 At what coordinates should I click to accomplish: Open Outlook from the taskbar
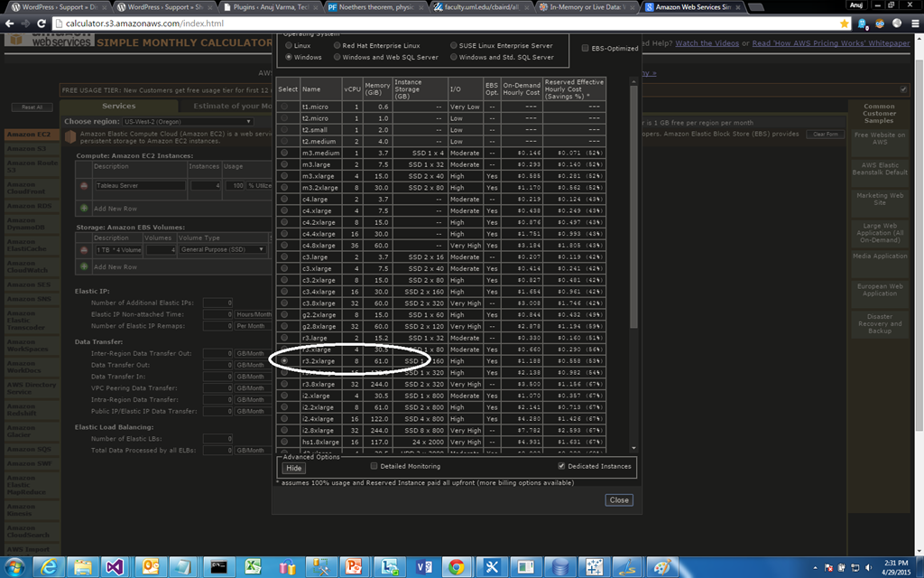pos(151,567)
